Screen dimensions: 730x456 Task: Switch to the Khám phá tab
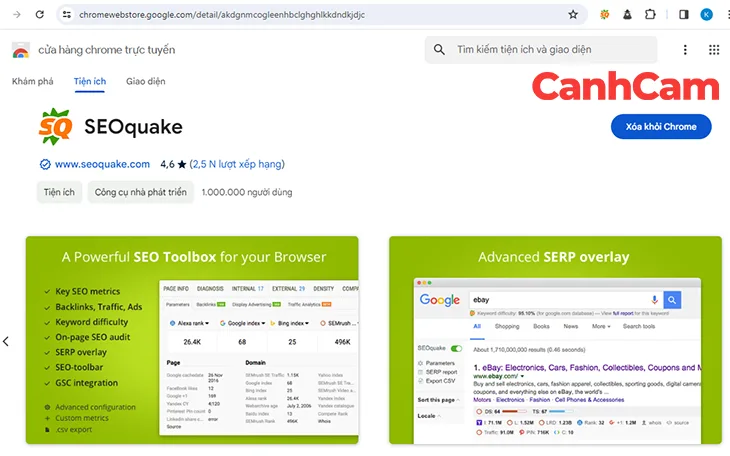click(33, 82)
